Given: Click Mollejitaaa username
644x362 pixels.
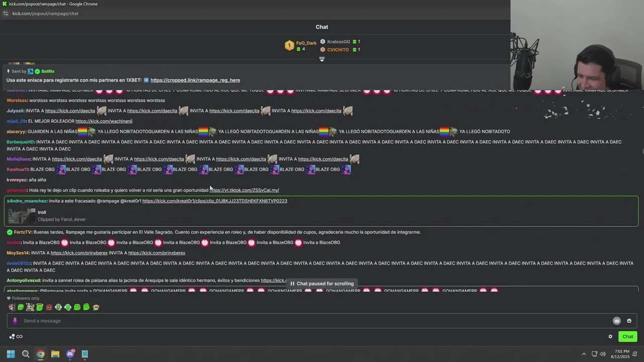Looking at the screenshot, I should click(18, 159).
